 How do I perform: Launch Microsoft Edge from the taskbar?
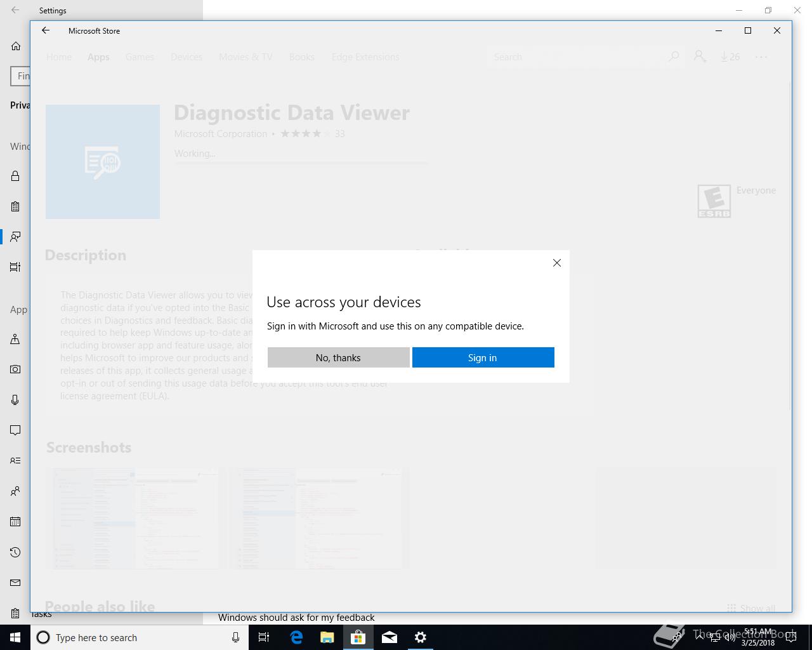click(x=296, y=637)
